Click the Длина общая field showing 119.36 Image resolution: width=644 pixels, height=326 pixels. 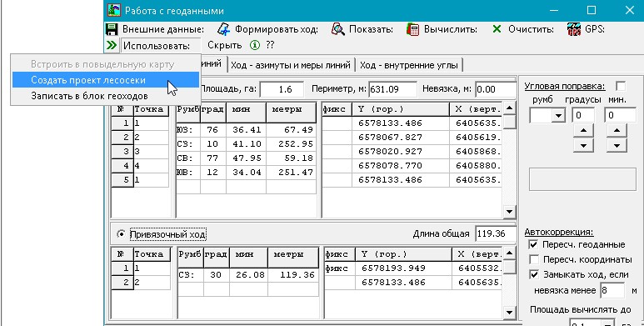click(x=497, y=234)
